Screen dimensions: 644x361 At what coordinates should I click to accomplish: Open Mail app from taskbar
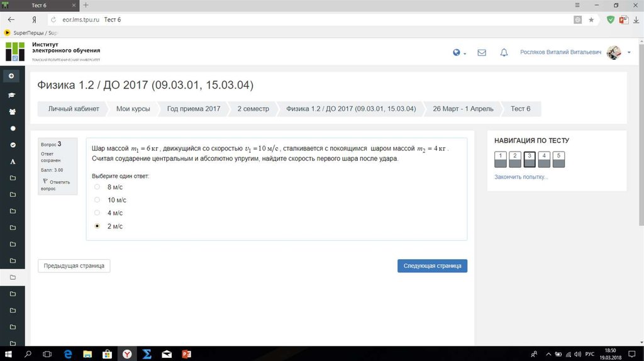167,354
